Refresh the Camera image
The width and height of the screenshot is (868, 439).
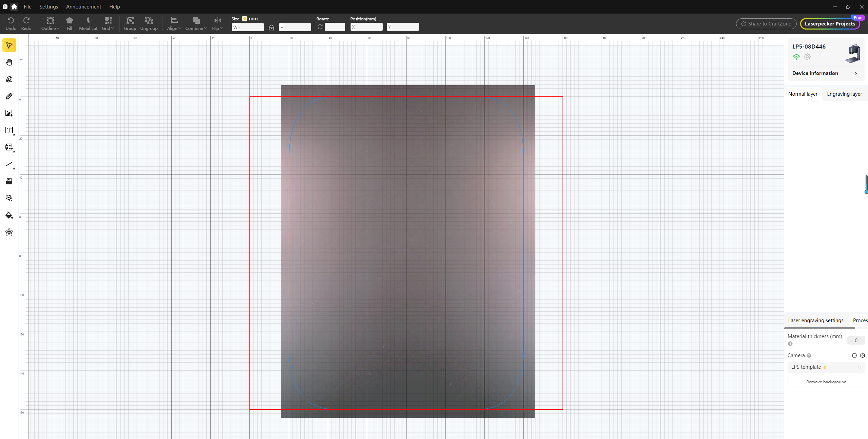pyautogui.click(x=854, y=355)
